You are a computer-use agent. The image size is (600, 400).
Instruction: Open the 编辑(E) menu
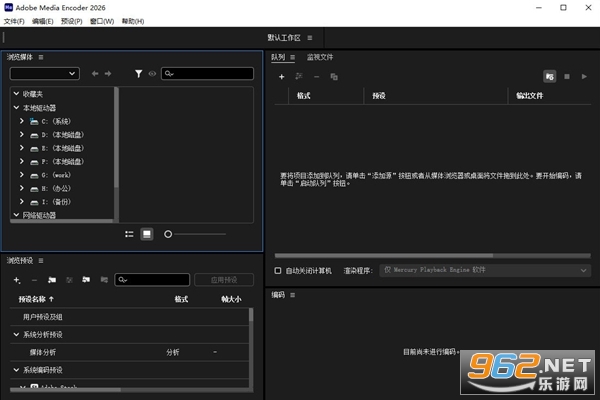tap(42, 21)
